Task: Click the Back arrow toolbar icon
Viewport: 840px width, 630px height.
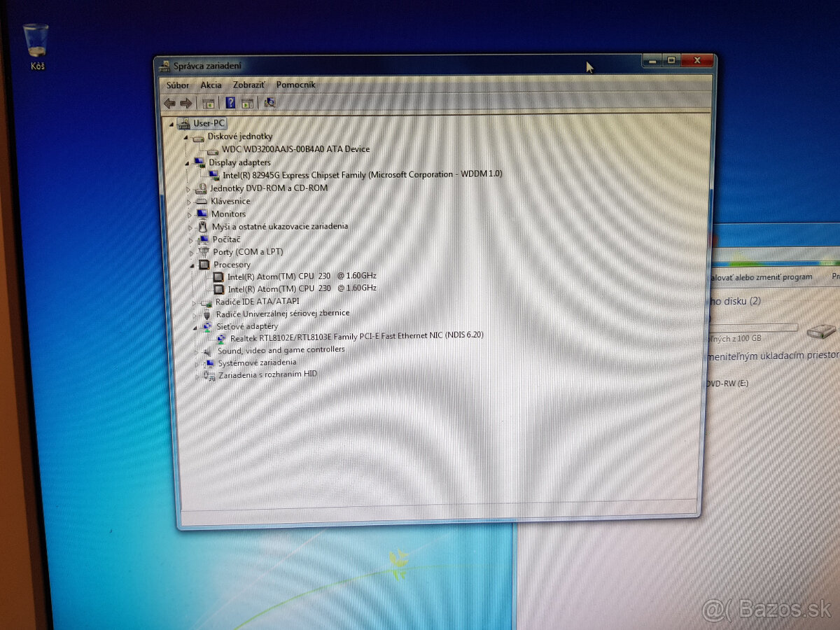Action: pos(169,104)
